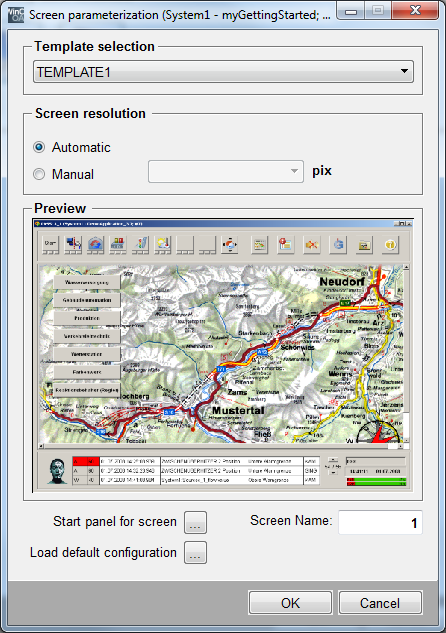Click the WinCC OA title bar icon

coord(16,15)
